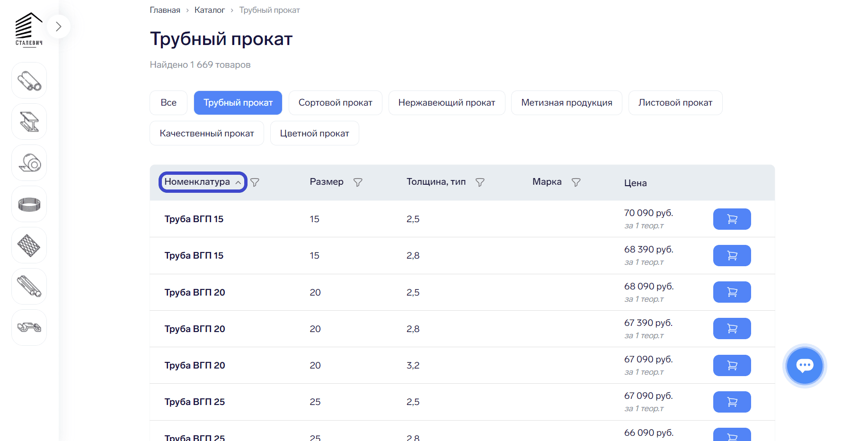Select the Все category tab
This screenshot has width=868, height=441.
(168, 103)
